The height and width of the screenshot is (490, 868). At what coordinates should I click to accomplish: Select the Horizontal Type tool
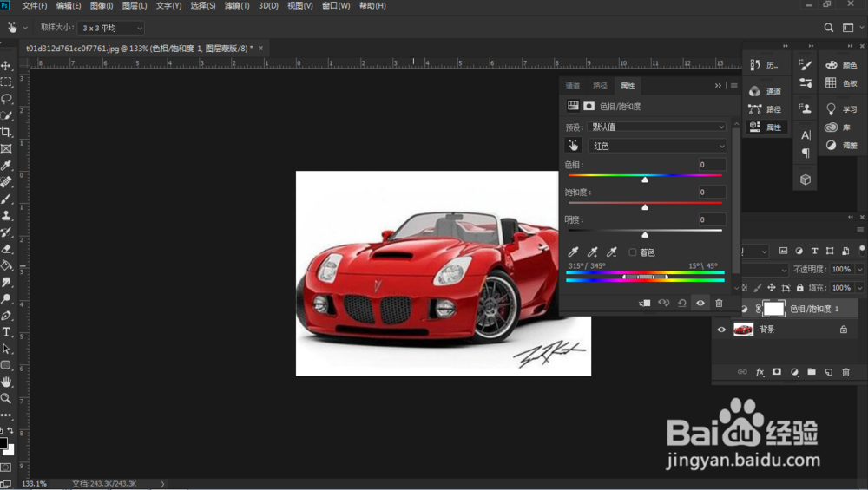coord(6,332)
